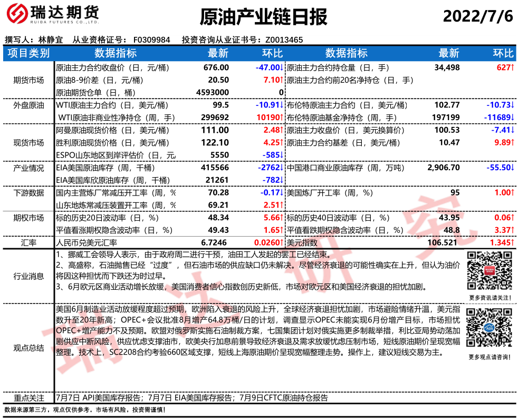Click the red up arrow beside 1.345
Screen dimensions: 519x420
tap(513, 242)
